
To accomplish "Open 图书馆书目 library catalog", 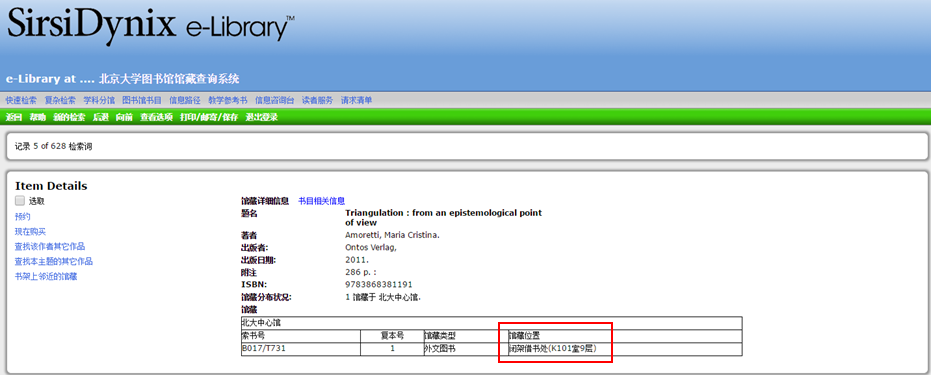I will click(x=142, y=100).
